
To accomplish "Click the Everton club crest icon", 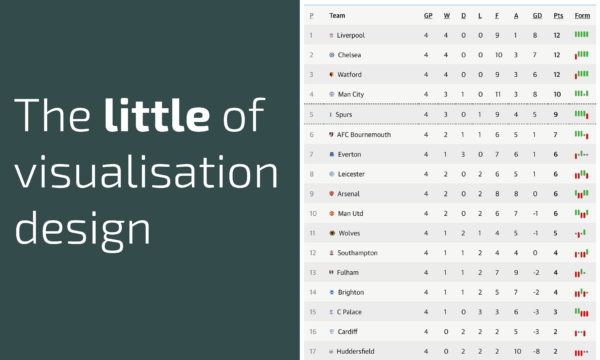I will (x=331, y=155).
